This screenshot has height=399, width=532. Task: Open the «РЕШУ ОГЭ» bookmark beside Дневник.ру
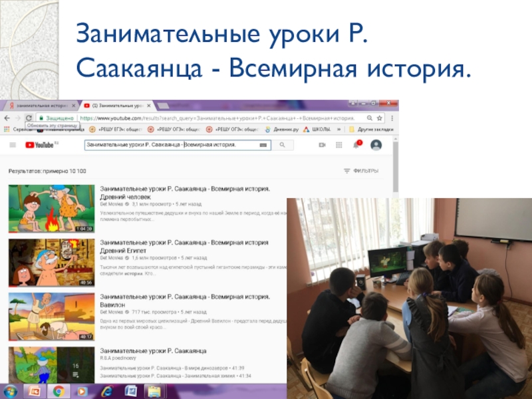pos(232,129)
